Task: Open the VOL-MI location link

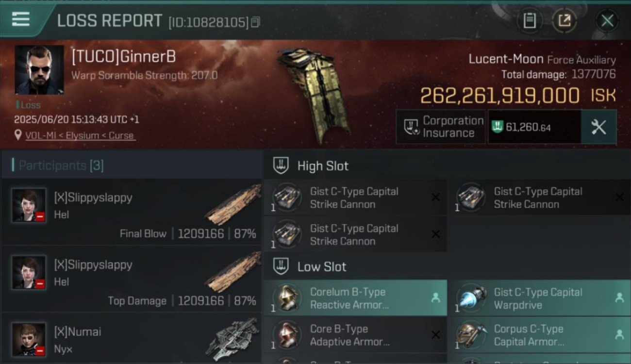Action: point(80,135)
